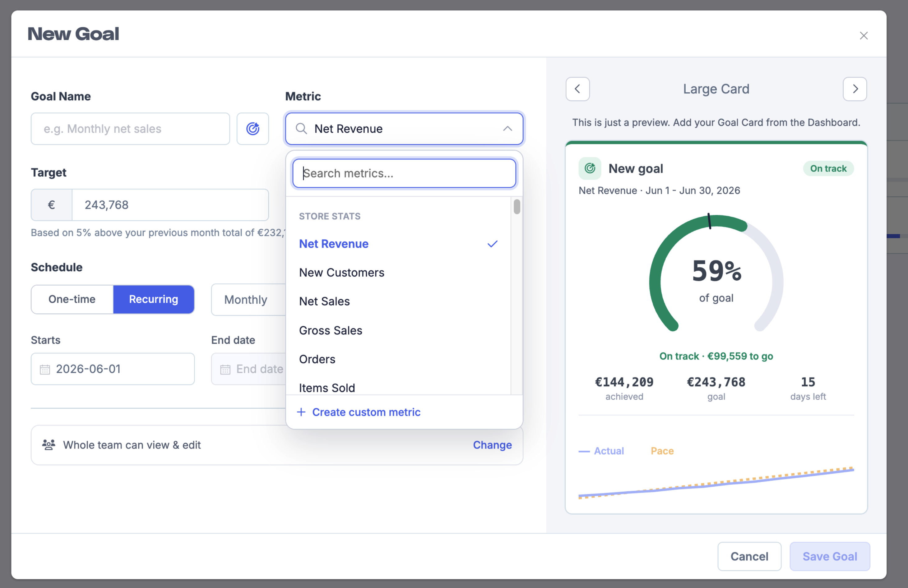The height and width of the screenshot is (588, 908).
Task: Click the On track status badge
Action: pyautogui.click(x=828, y=168)
